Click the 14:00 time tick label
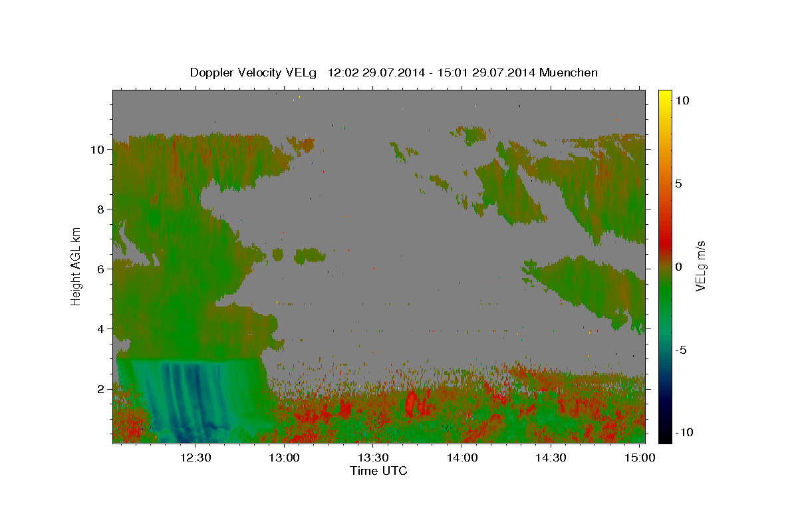The image size is (798, 532). point(462,458)
